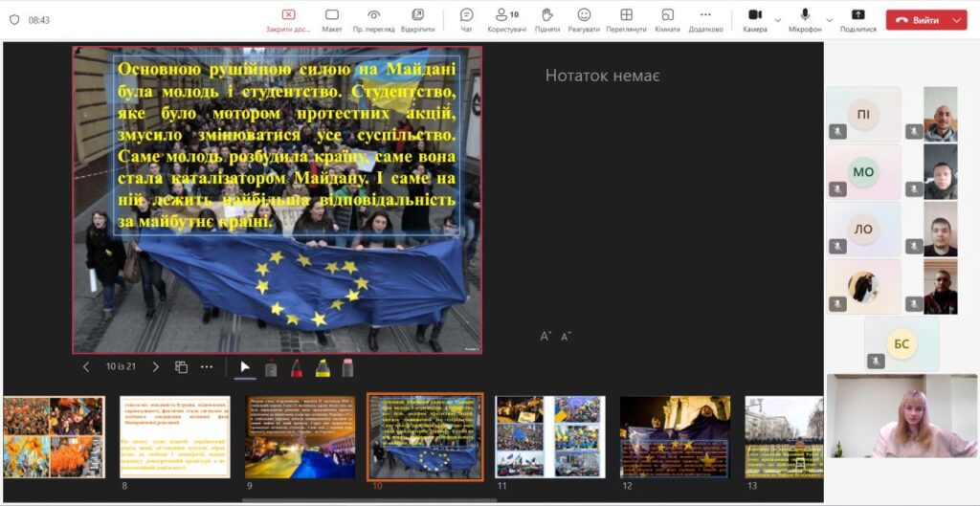Select the red pen annotation tool

[297, 367]
